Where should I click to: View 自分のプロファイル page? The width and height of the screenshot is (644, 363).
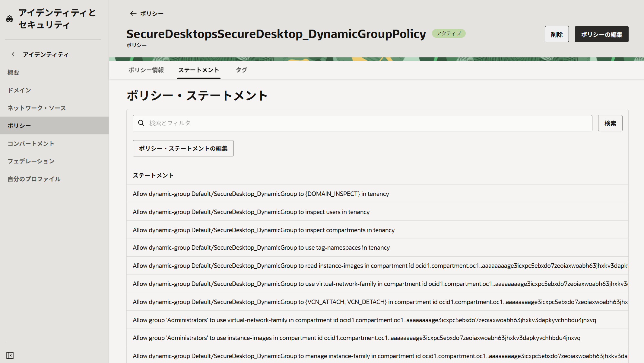34,179
